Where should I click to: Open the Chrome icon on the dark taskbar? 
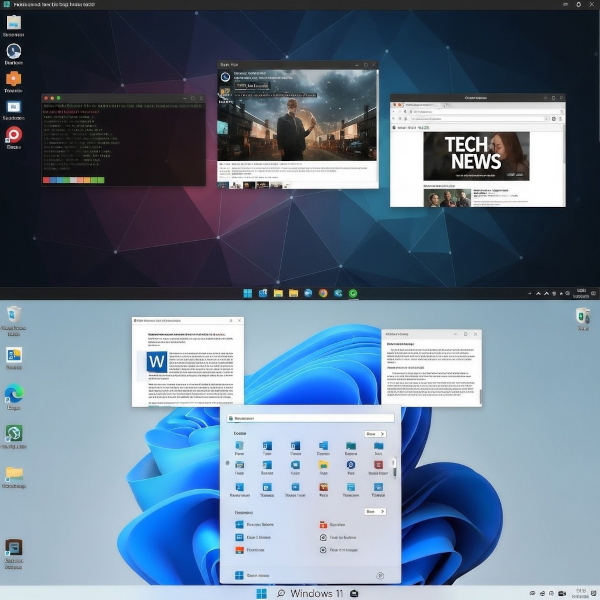(x=323, y=293)
